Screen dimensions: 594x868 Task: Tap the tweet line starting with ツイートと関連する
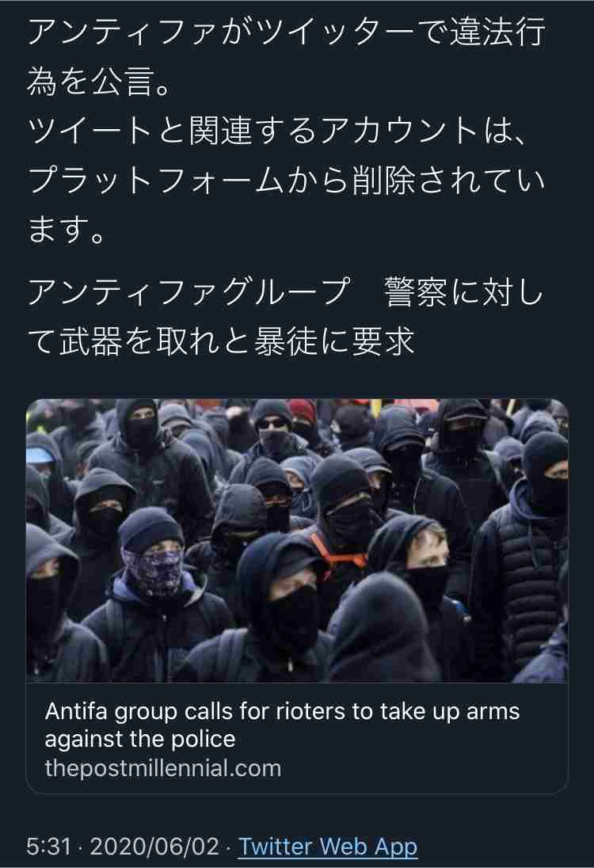(x=276, y=131)
